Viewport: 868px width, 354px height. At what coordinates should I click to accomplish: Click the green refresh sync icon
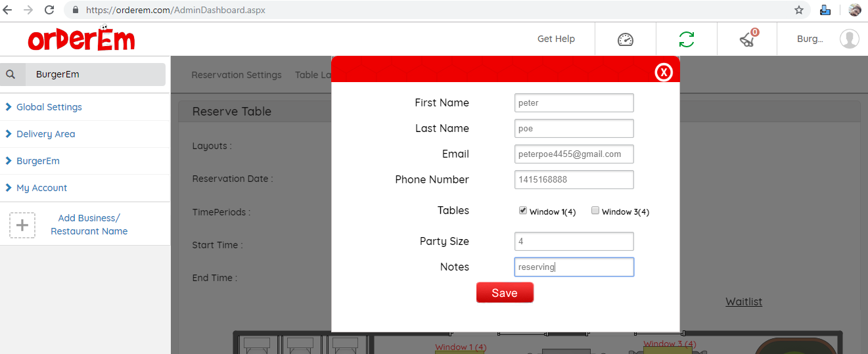pos(686,39)
